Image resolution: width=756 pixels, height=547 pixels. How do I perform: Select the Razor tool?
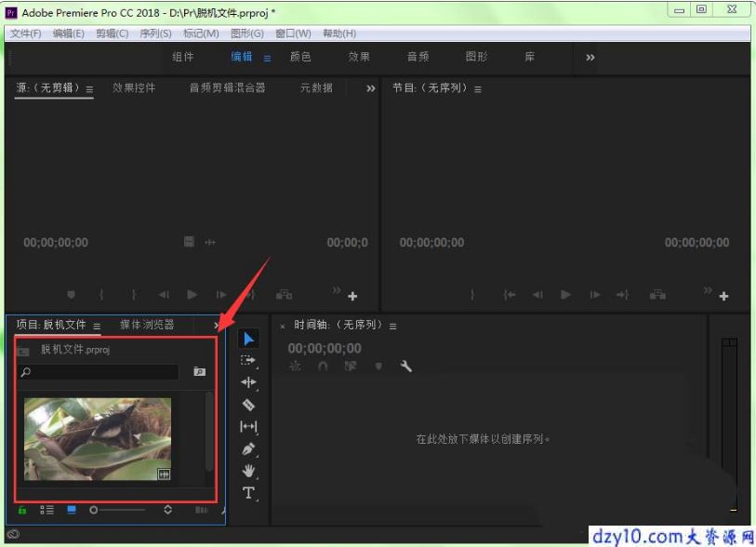(248, 405)
